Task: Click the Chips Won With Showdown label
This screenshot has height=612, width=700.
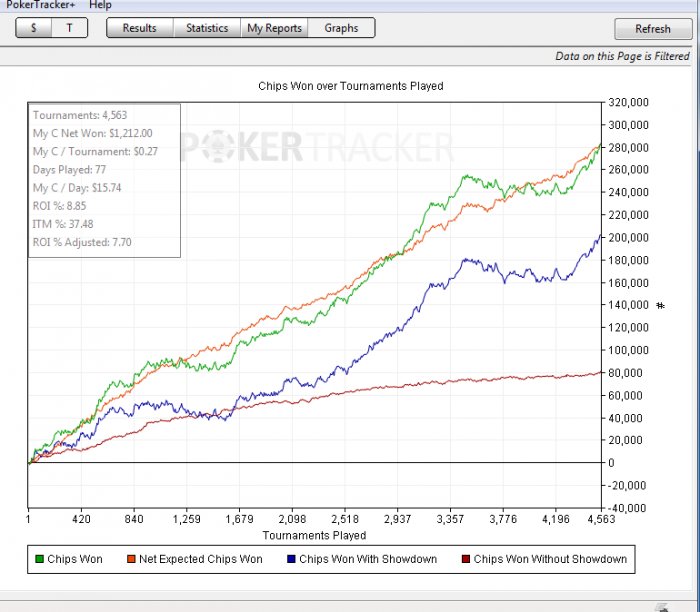Action: click(x=368, y=559)
